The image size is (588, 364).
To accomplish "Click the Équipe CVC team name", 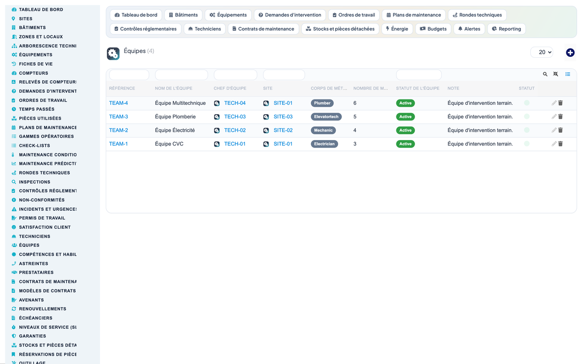I will click(169, 144).
